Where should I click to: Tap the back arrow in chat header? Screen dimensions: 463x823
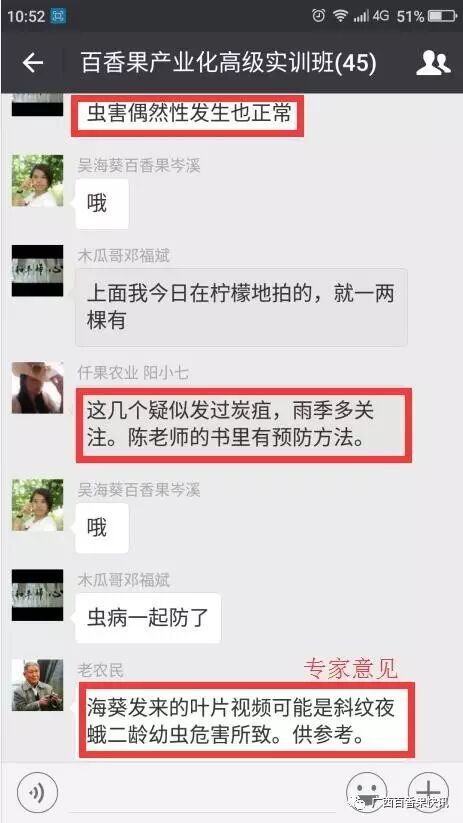point(33,64)
